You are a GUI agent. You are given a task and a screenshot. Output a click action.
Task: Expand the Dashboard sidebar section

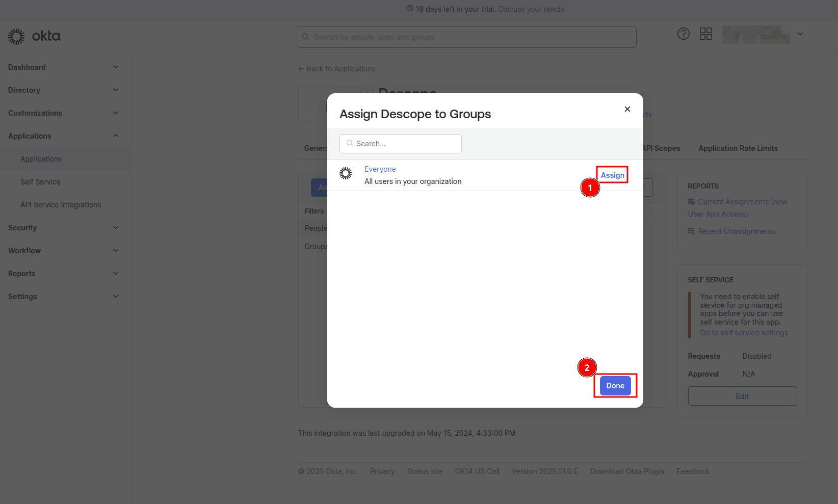[116, 67]
